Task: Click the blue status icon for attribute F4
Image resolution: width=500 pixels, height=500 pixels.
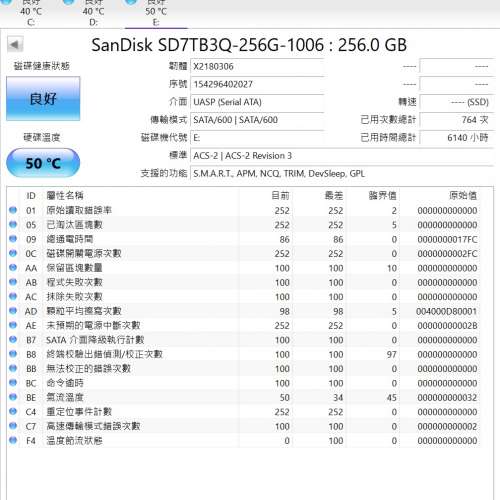Action: 13,440
